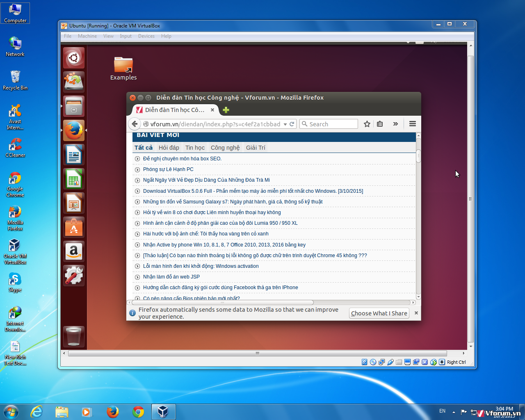Show more Firefox toolbar items chevron
This screenshot has height=420, width=525.
(x=395, y=124)
